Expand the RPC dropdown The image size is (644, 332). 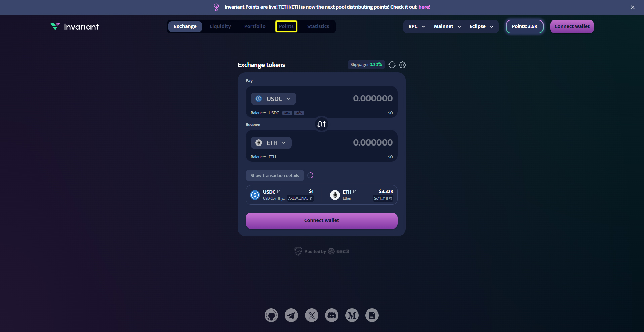click(x=417, y=26)
